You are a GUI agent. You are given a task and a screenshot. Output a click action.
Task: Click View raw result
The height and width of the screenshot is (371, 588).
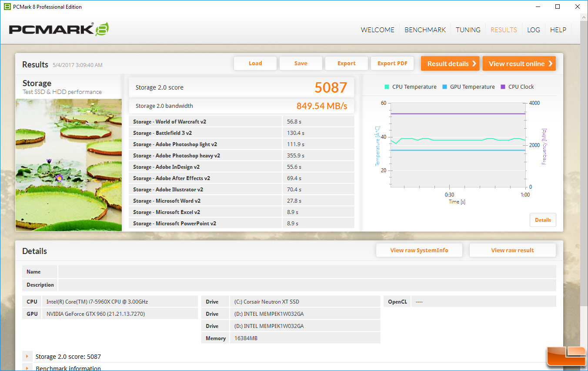click(513, 250)
